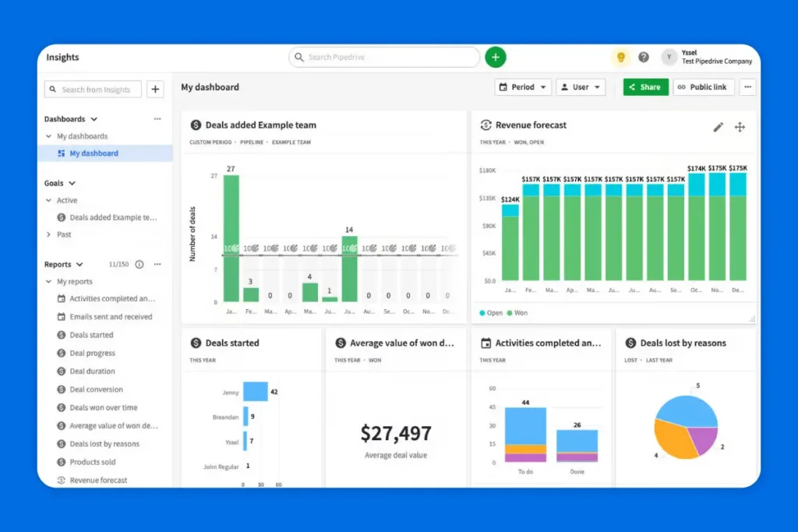The width and height of the screenshot is (798, 532).
Task: Click the calendar icon on Activities completed card
Action: (486, 344)
